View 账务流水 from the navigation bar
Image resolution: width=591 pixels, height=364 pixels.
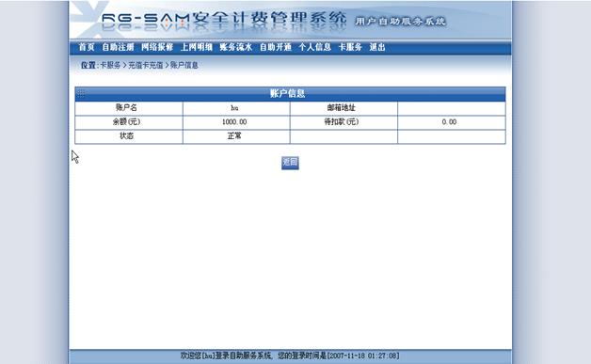click(236, 47)
